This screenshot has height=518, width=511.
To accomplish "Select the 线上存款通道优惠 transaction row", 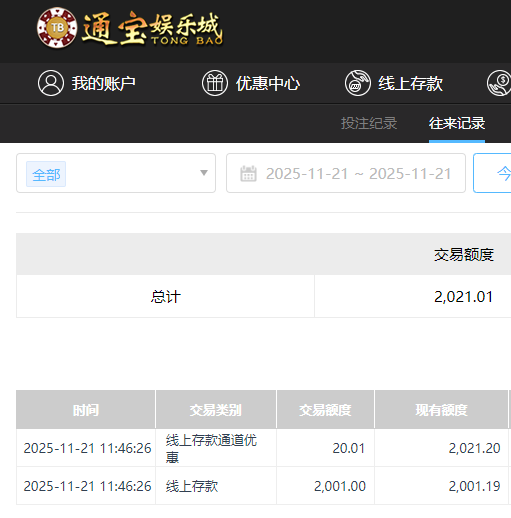I will [263, 448].
